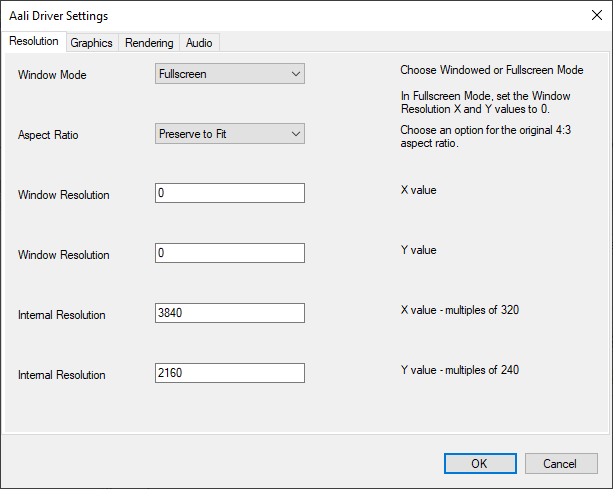Screen dimensions: 613x489
Task: Click the Aspect Ratio label
Action: pyautogui.click(x=48, y=135)
